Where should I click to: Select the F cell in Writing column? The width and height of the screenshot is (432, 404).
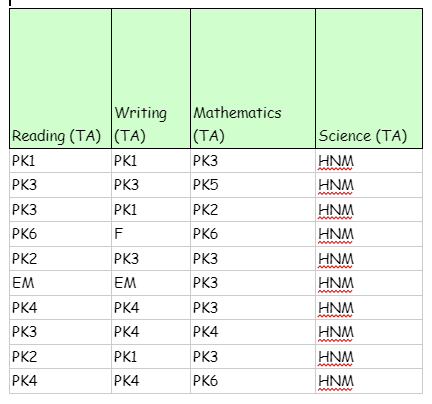pos(151,234)
